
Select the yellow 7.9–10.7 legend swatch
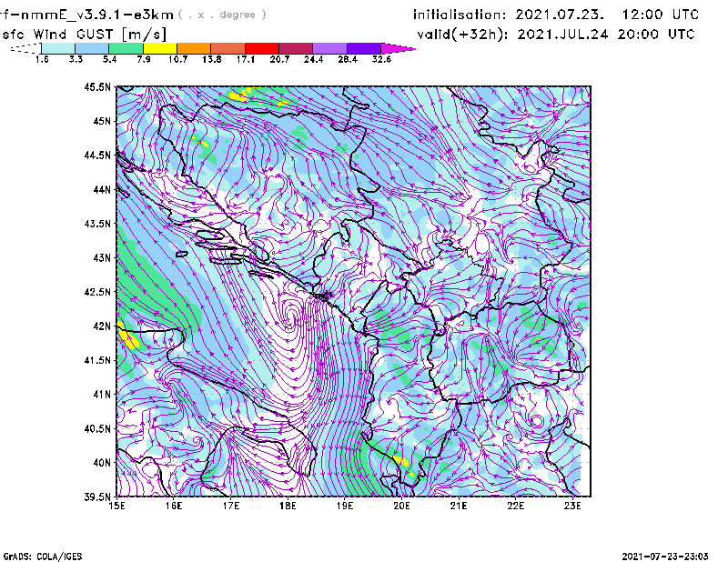(160, 48)
